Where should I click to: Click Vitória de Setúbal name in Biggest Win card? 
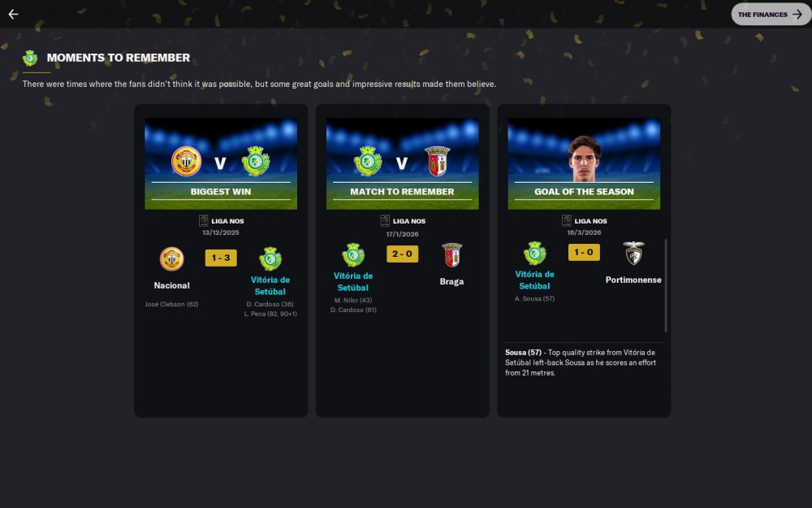coord(270,285)
